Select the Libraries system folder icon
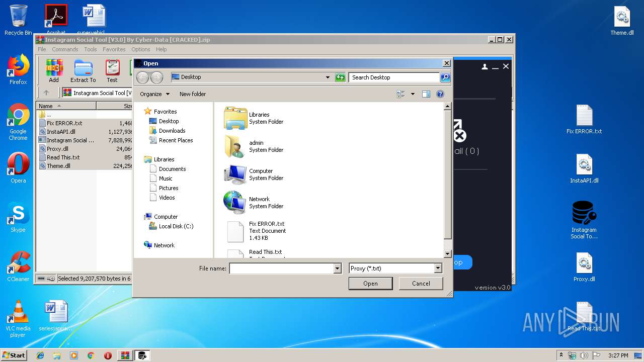Viewport: 644px width, 362px height. coord(235,118)
